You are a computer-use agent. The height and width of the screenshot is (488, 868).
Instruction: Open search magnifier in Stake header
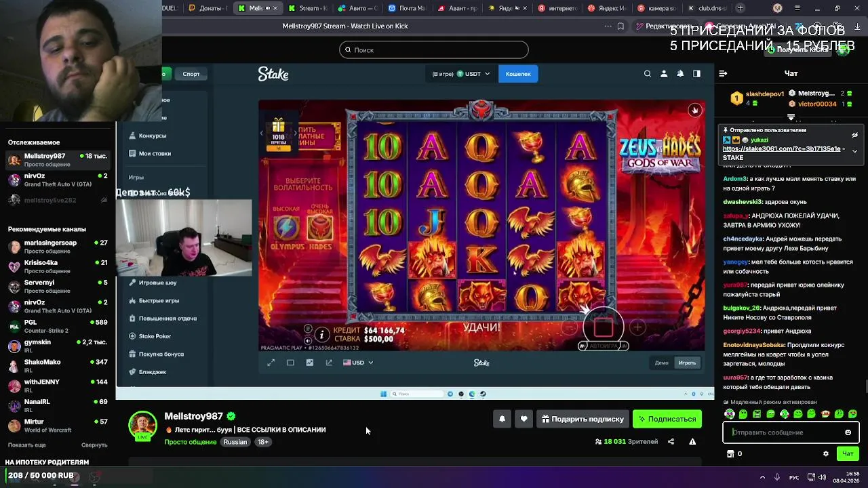647,74
